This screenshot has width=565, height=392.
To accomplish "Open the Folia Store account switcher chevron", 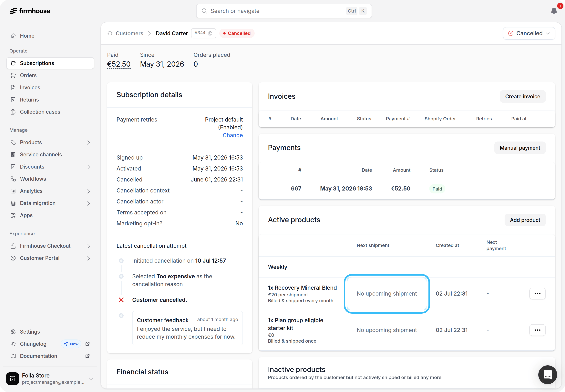I will (x=91, y=379).
